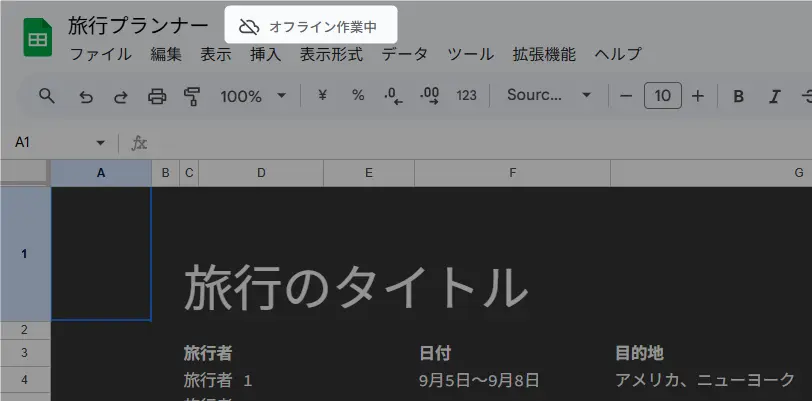Toggle bold formatting

739,96
